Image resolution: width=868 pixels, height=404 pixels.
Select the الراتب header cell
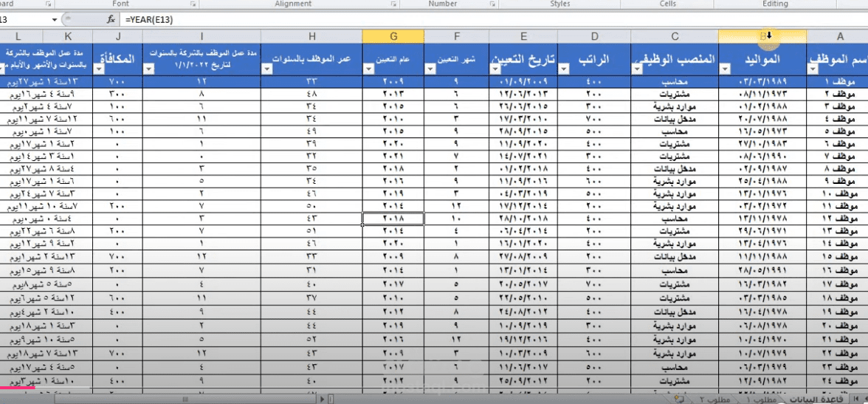[594, 59]
